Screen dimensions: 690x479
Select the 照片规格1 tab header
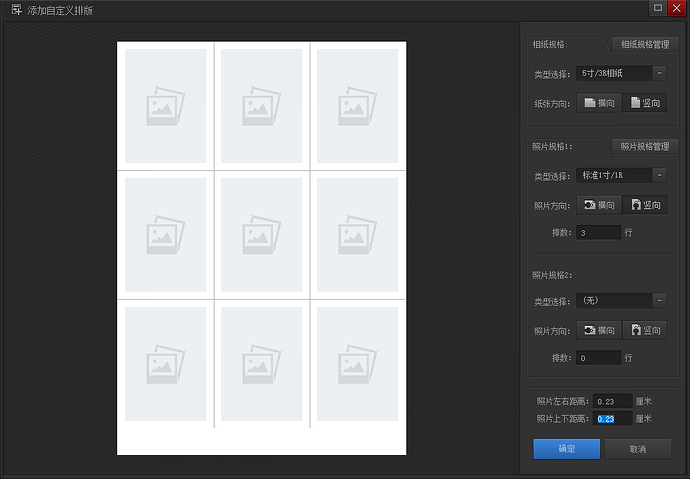[x=553, y=146]
